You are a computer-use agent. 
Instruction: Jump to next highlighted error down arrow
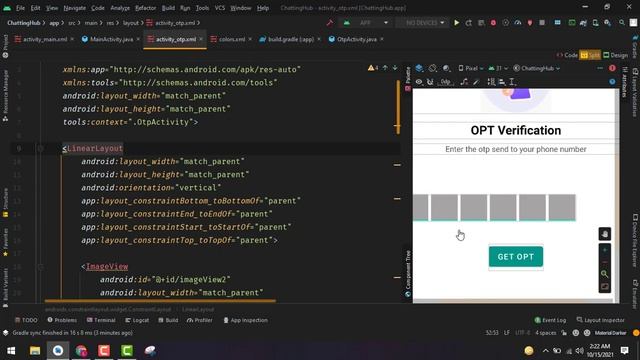pos(395,68)
